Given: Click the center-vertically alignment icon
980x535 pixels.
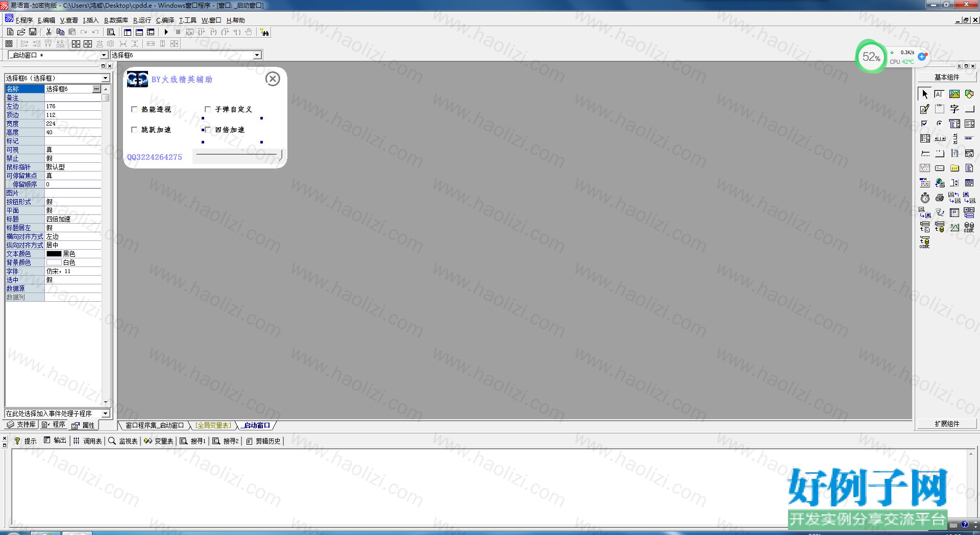Looking at the screenshot, I should [x=88, y=44].
